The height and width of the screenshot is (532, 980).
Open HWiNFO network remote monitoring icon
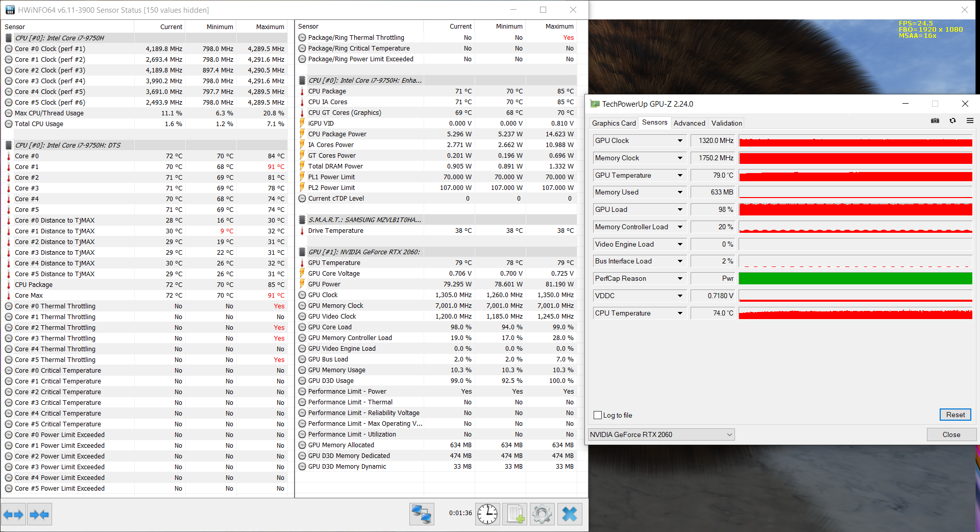[x=422, y=514]
